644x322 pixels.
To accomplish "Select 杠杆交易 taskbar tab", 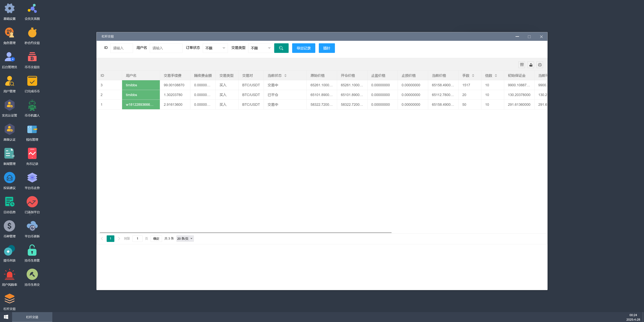I will pyautogui.click(x=32, y=317).
